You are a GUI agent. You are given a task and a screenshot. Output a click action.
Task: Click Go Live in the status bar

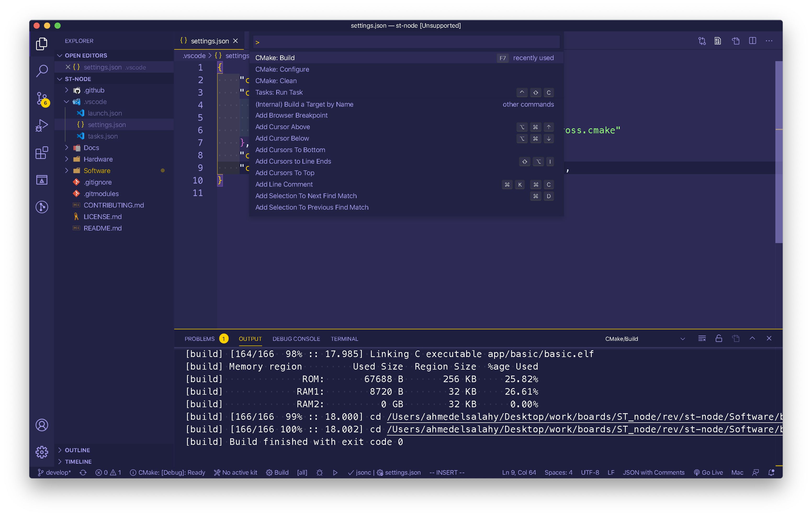(x=708, y=473)
